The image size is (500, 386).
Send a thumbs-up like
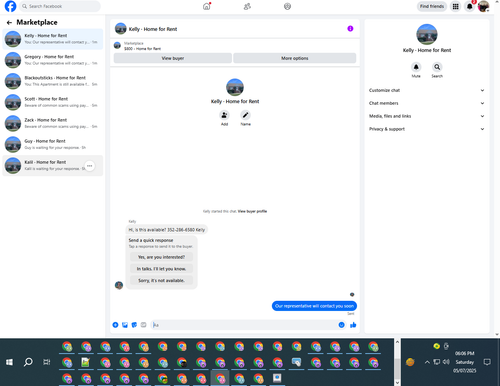pos(353,325)
